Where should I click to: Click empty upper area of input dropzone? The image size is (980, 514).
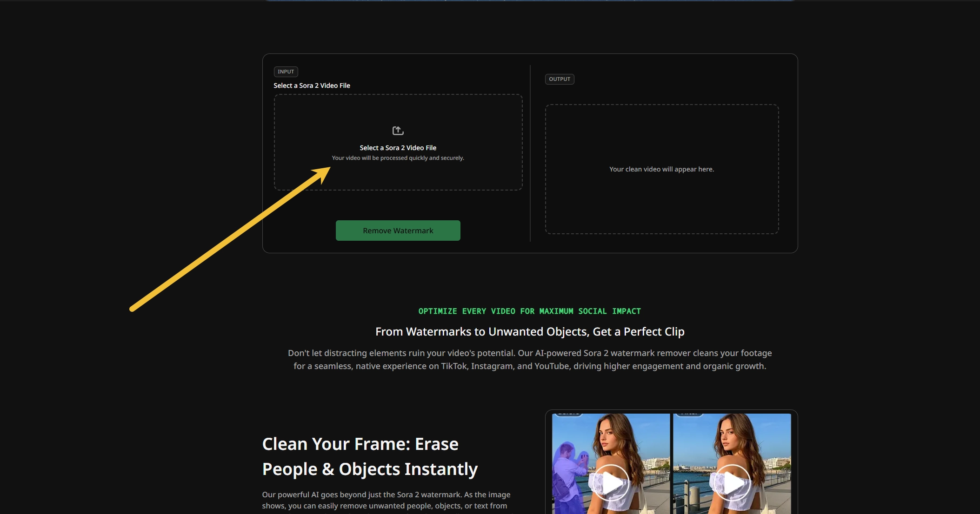(398, 109)
